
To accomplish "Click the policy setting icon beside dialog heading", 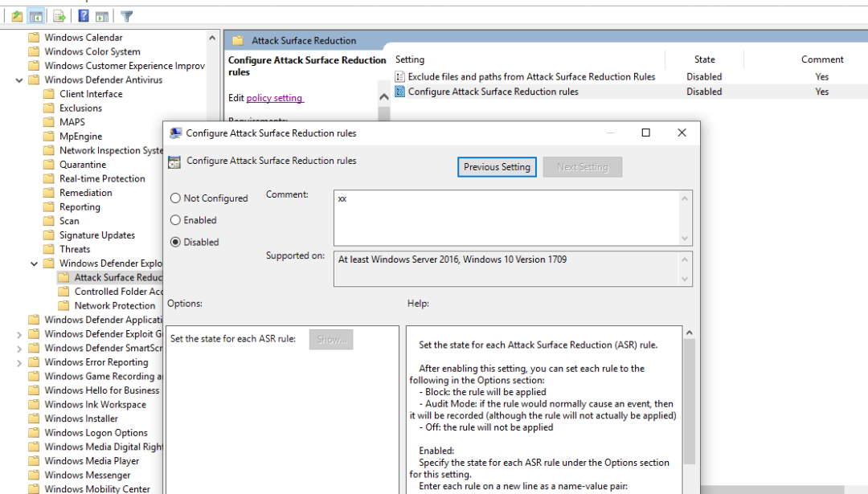I will pyautogui.click(x=174, y=161).
